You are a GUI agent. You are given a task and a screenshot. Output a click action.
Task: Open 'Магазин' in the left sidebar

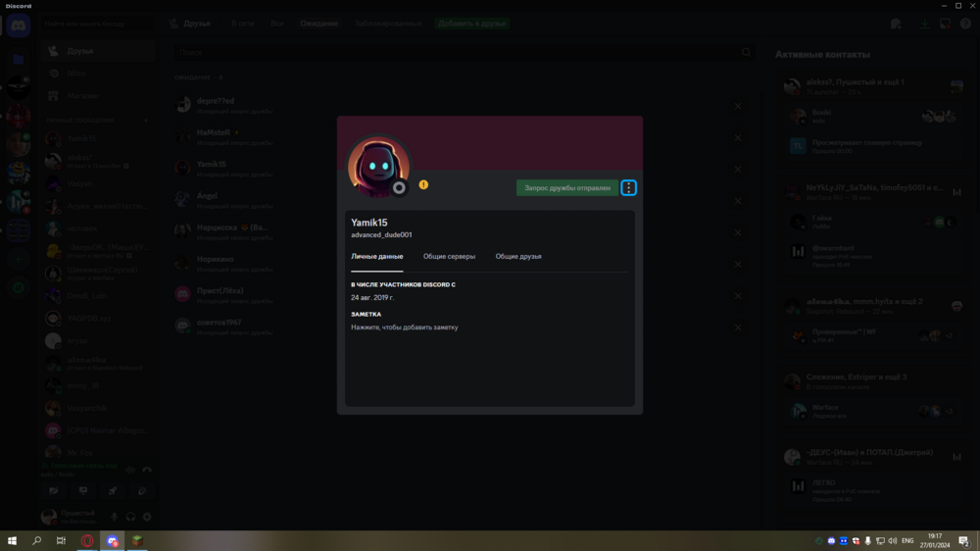point(98,96)
